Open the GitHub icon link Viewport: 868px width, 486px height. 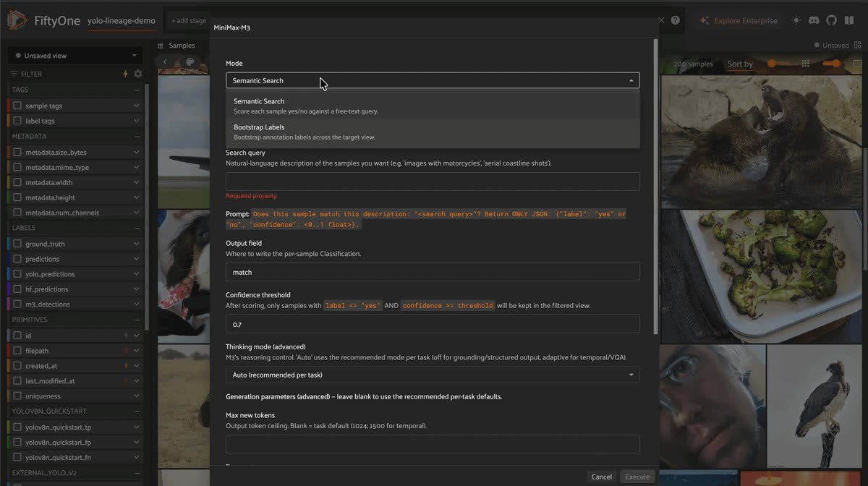coord(831,20)
